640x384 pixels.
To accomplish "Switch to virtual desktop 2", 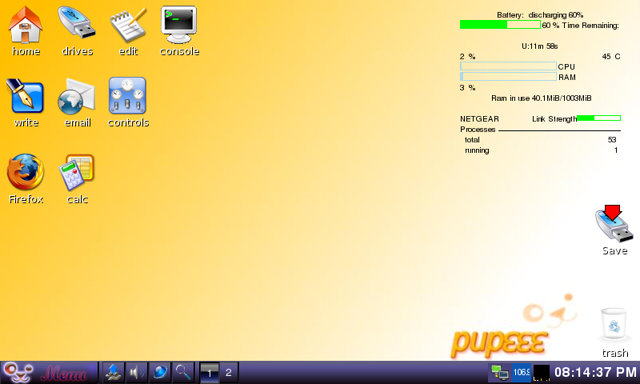I will (x=229, y=372).
